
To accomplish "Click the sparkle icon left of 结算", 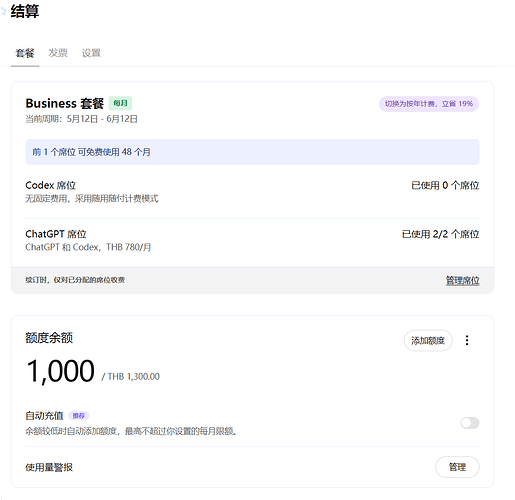I will pyautogui.click(x=3, y=11).
